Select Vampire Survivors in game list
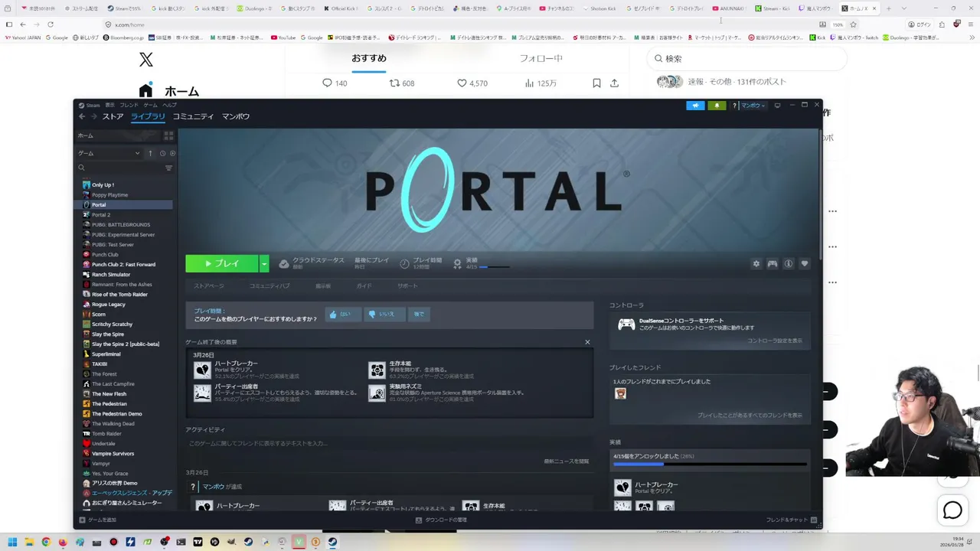The height and width of the screenshot is (551, 980). 113,453
